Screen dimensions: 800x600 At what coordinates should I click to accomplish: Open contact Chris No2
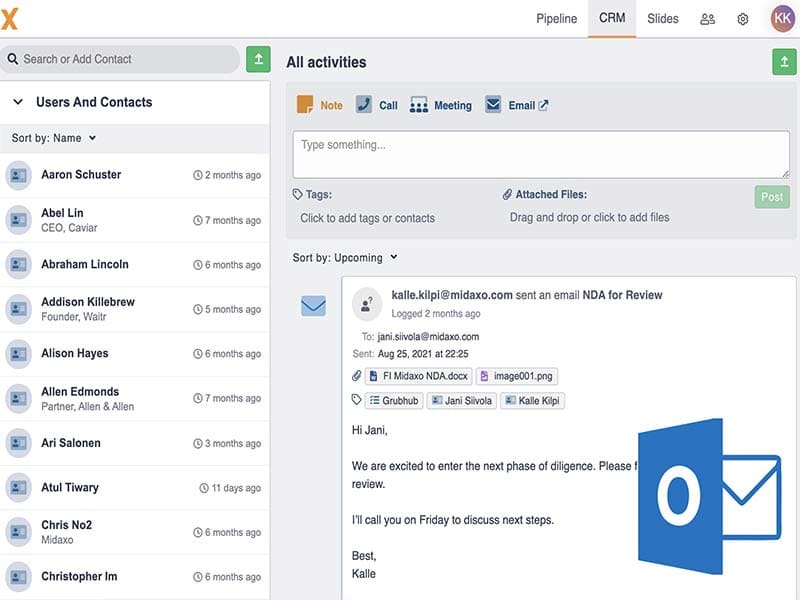tap(135, 532)
